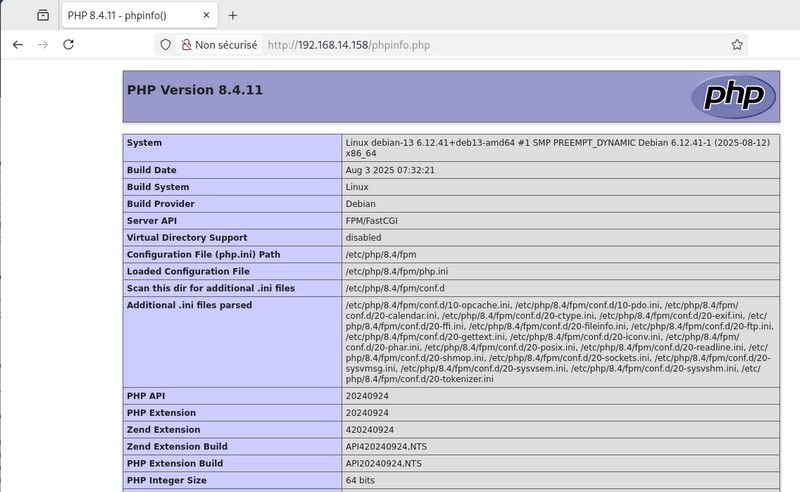Image resolution: width=800 pixels, height=492 pixels.
Task: Click the PHP Integer Size row label
Action: coord(166,480)
